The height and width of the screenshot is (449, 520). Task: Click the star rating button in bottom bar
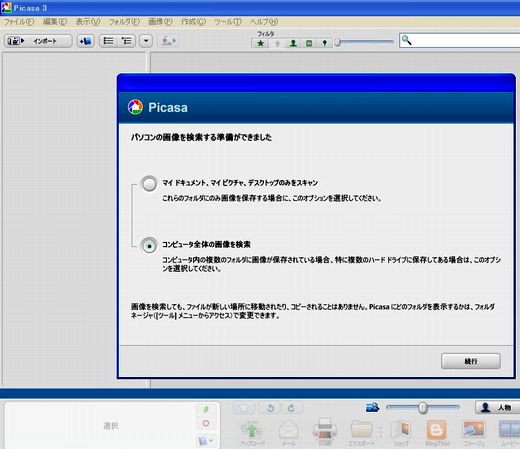point(244,408)
